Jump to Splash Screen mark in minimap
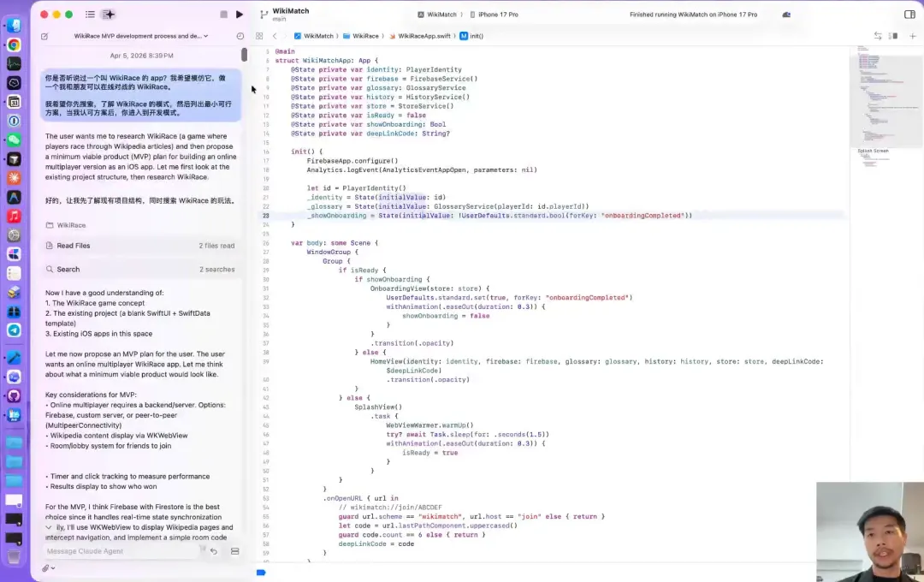 point(873,151)
